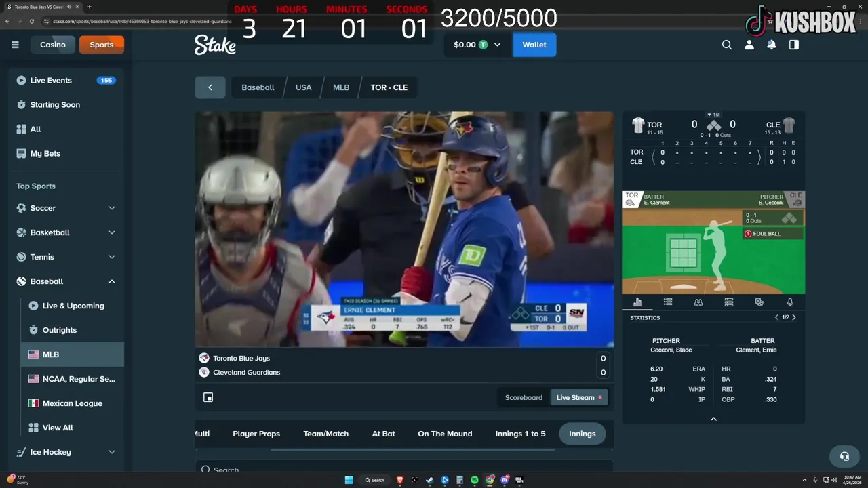
Task: Switch to Scoreboard view
Action: pos(524,398)
